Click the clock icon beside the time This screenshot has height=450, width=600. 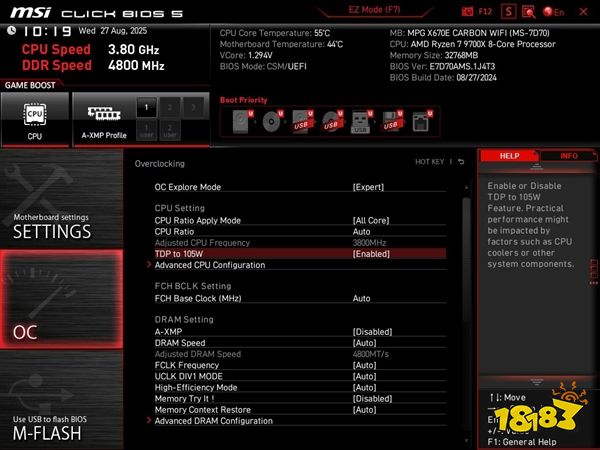[x=11, y=31]
